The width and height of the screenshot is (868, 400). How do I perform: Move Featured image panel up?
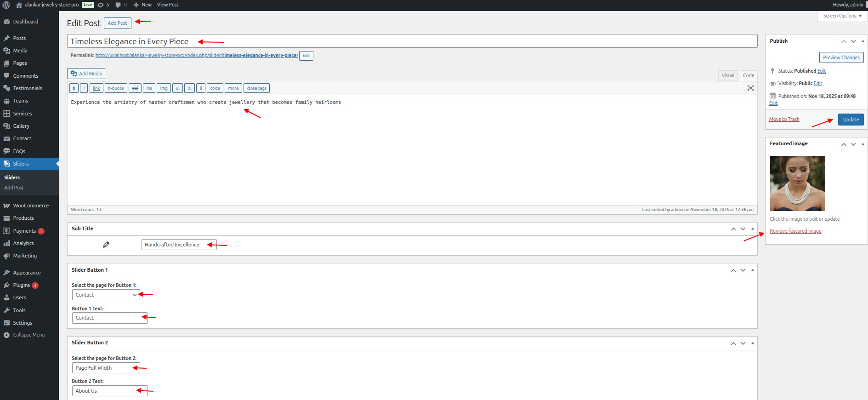coord(844,144)
